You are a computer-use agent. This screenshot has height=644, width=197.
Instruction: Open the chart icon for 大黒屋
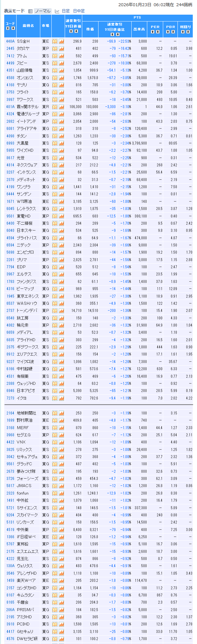pyautogui.click(x=61, y=143)
